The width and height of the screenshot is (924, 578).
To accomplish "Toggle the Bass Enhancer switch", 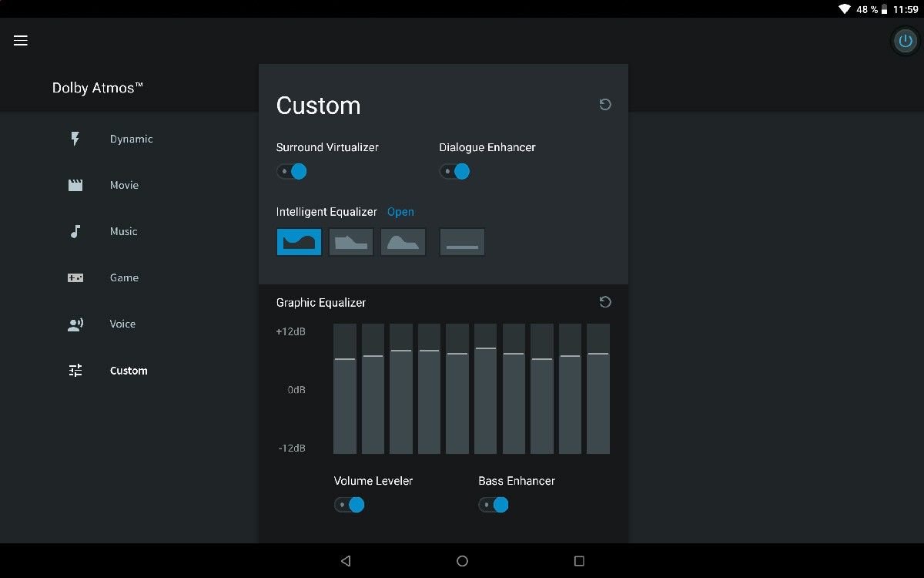I will tap(494, 505).
